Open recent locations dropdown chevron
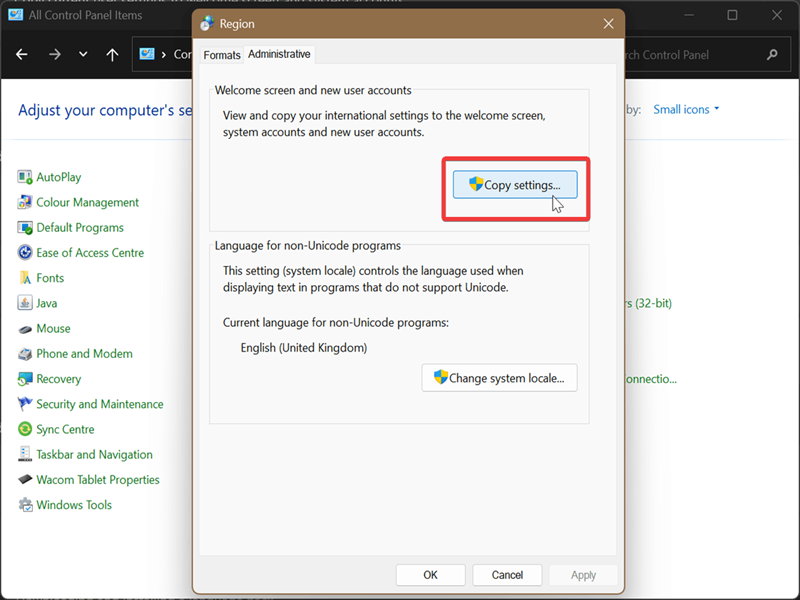 click(x=83, y=54)
